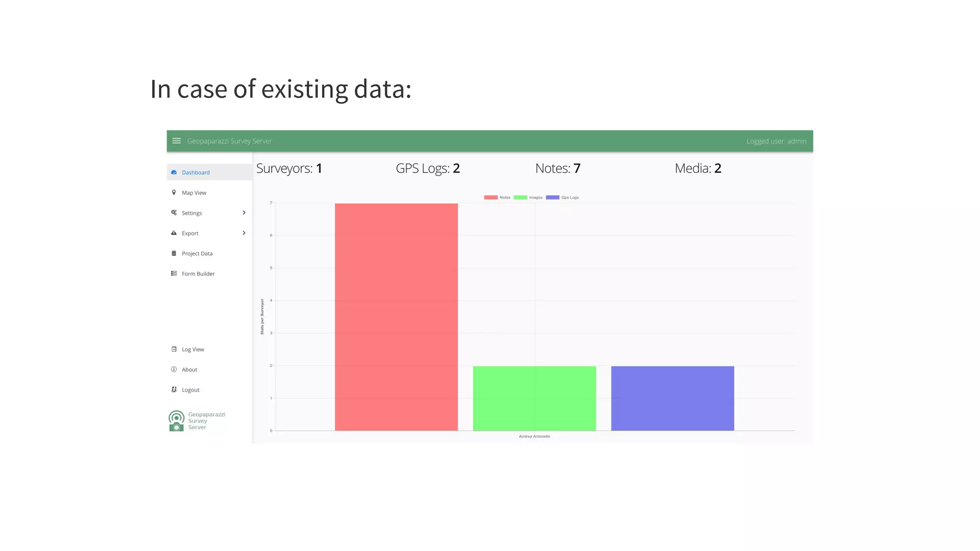Click the Export icon in sidebar
This screenshot has height=551, width=980.
point(174,233)
